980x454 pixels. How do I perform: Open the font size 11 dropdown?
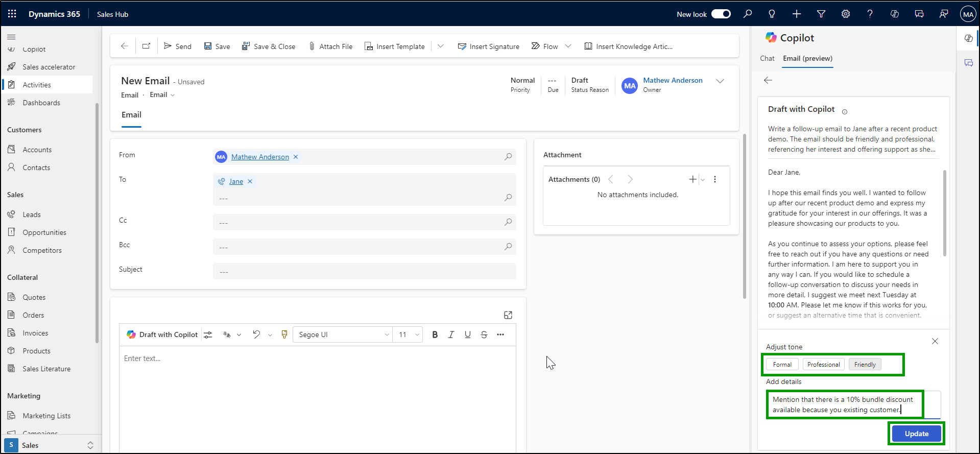(x=408, y=334)
